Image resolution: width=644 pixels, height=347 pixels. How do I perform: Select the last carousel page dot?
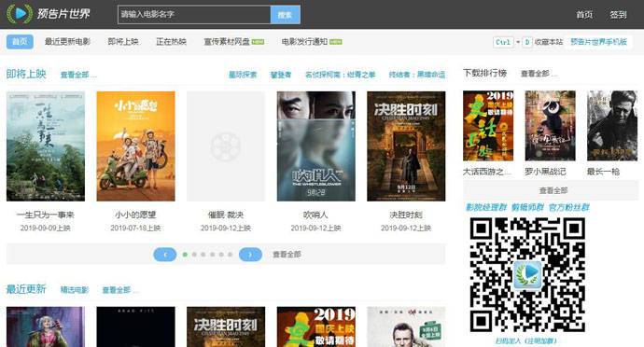(x=230, y=255)
